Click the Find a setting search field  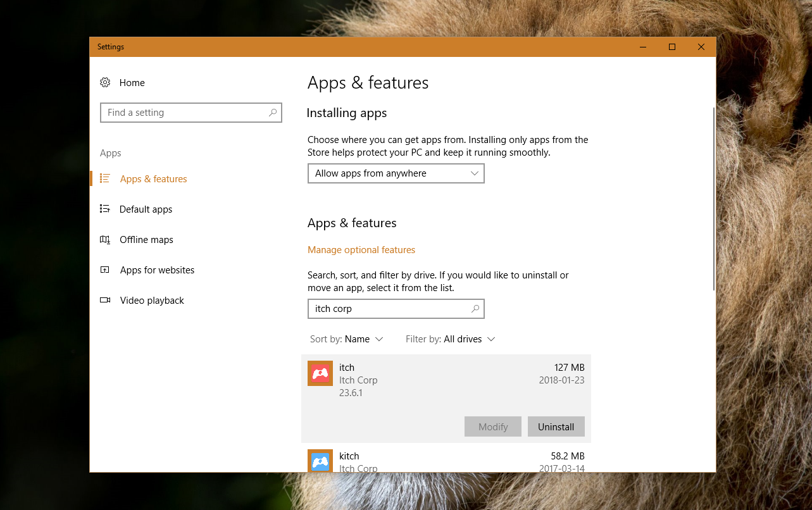(x=184, y=113)
